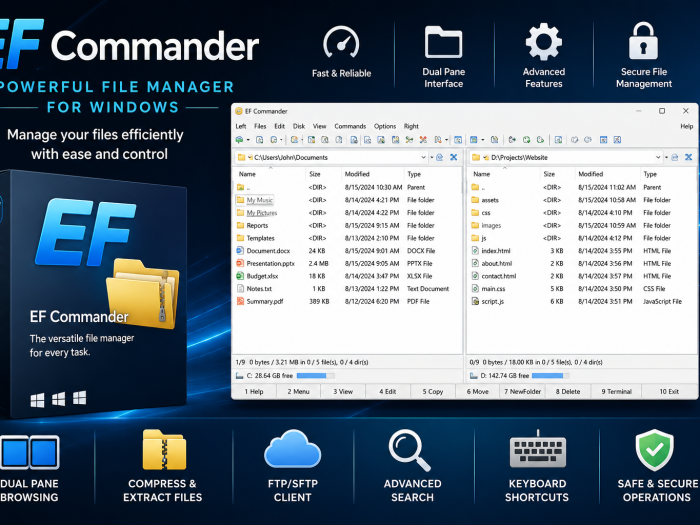Click the D: drive free space bar
Viewport: 700px width, 525px height.
pos(550,376)
